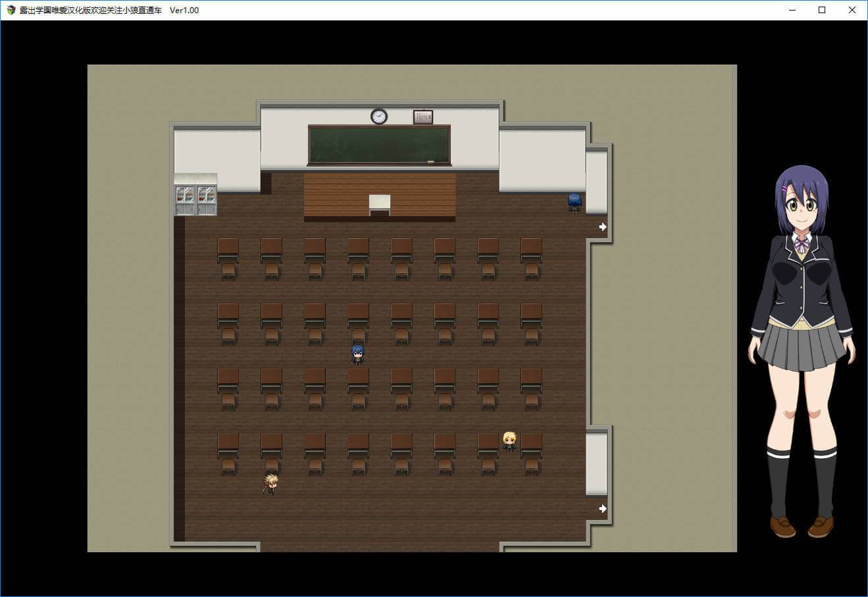The image size is (868, 597).
Task: Click the blue-haired character by the upper door
Action: (574, 203)
